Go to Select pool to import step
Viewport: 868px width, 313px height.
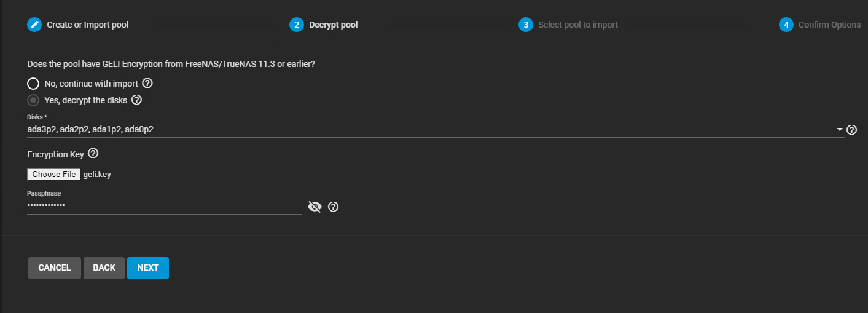[x=578, y=25]
